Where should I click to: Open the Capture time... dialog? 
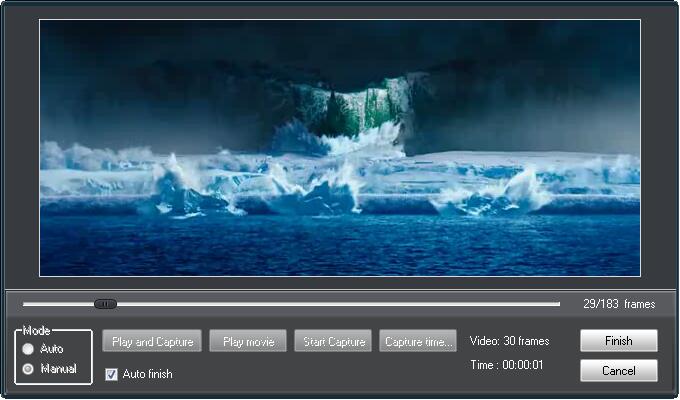click(x=418, y=341)
